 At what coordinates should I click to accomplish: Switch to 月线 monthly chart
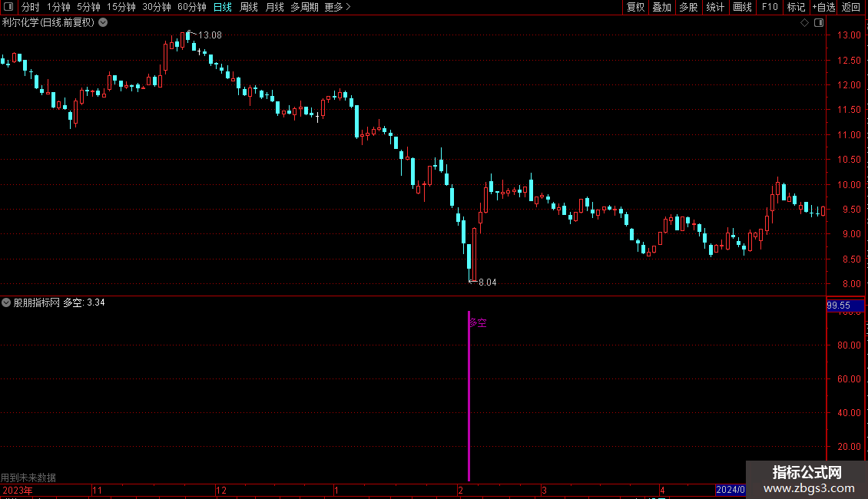[x=274, y=7]
